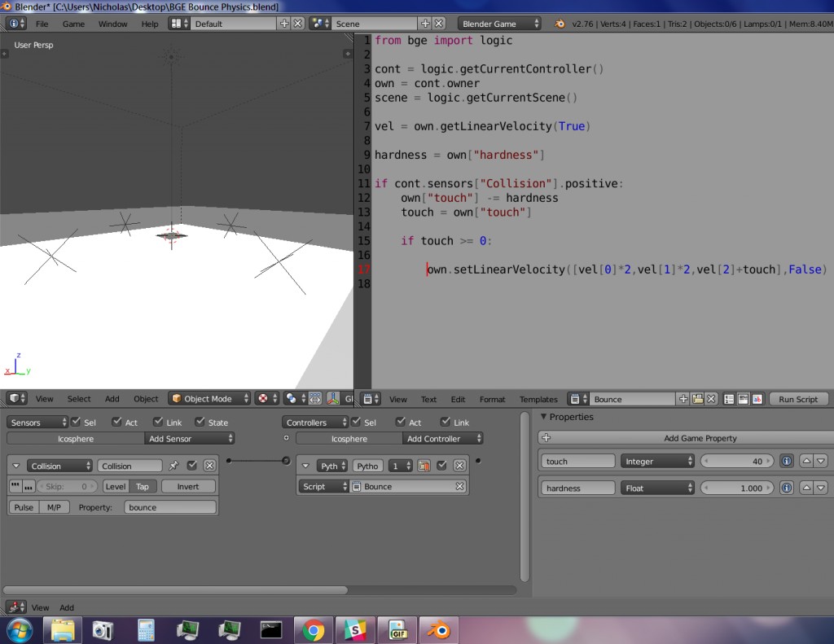Unlink the Bounce text datablock with the X icon
The image size is (834, 644).
pyautogui.click(x=710, y=399)
